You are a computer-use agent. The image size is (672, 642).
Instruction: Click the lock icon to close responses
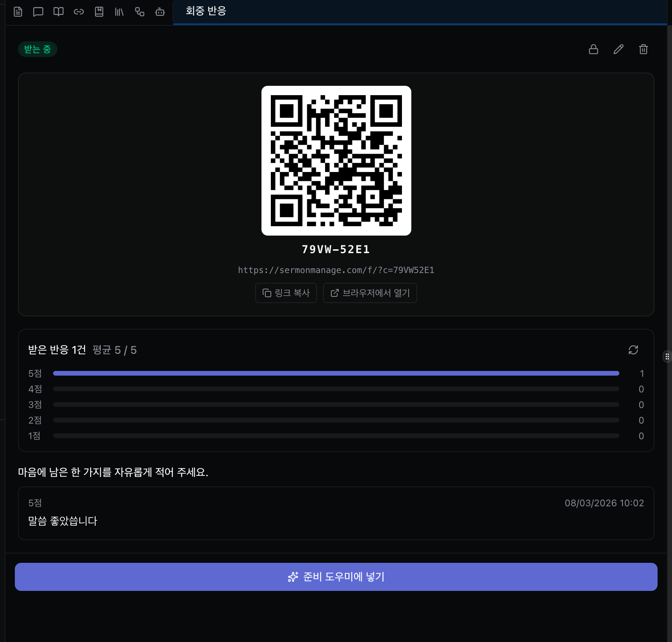click(594, 49)
